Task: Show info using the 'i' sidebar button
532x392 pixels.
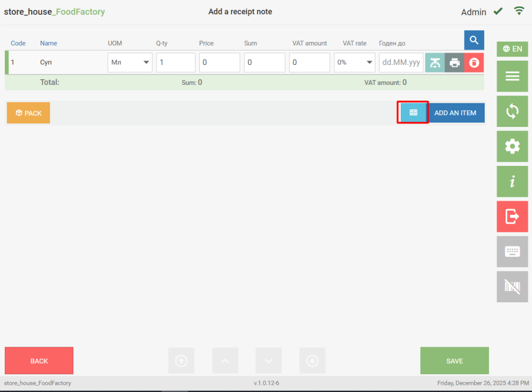Action: (x=512, y=182)
